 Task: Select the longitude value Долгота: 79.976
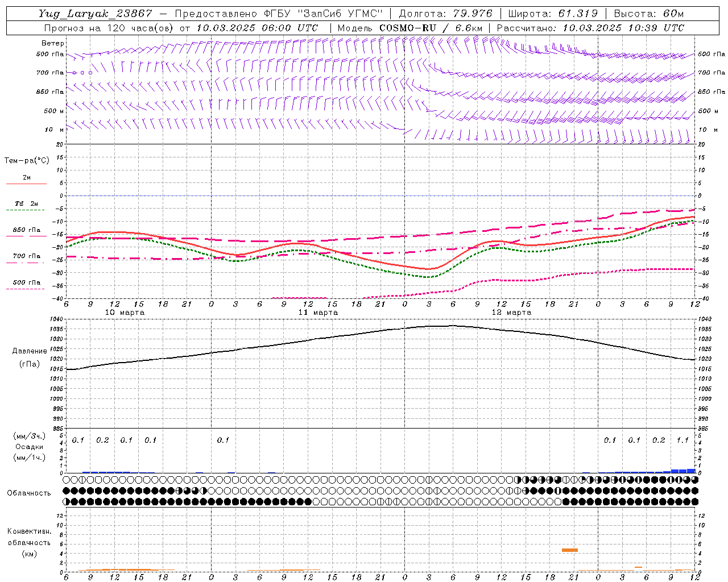446,14
